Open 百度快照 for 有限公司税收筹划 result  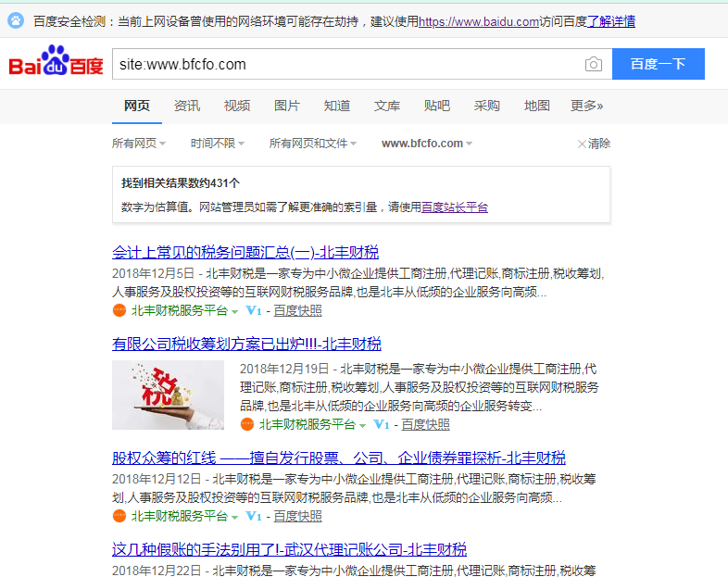pyautogui.click(x=425, y=424)
